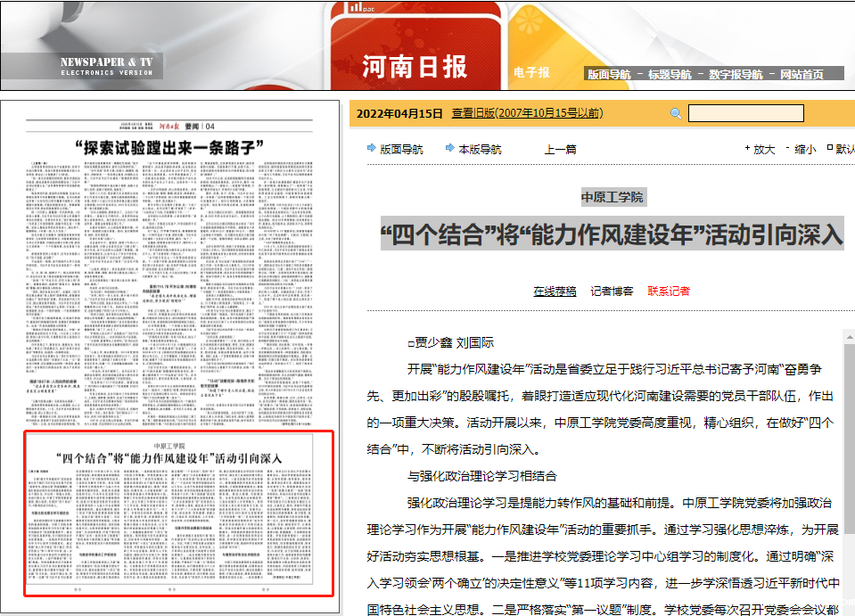This screenshot has width=855, height=616.
Task: Click the 河南日报 masthead logo
Action: 415,64
